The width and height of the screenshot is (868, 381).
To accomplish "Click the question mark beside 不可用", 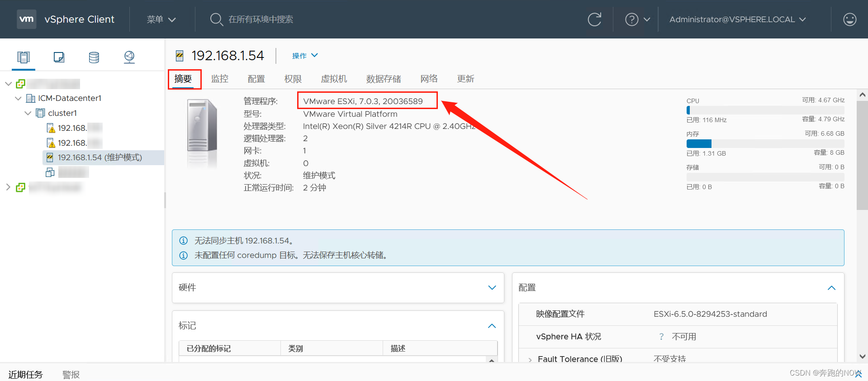I will (661, 337).
